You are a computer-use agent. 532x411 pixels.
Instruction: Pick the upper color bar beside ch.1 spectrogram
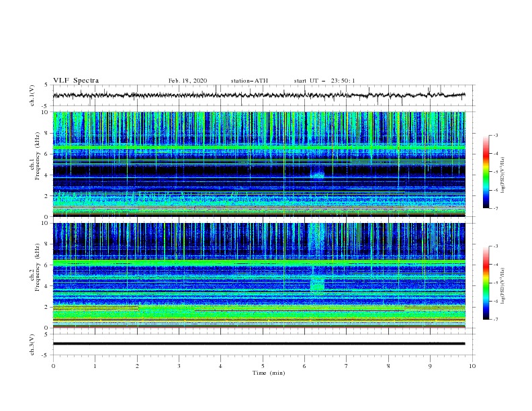(x=486, y=172)
